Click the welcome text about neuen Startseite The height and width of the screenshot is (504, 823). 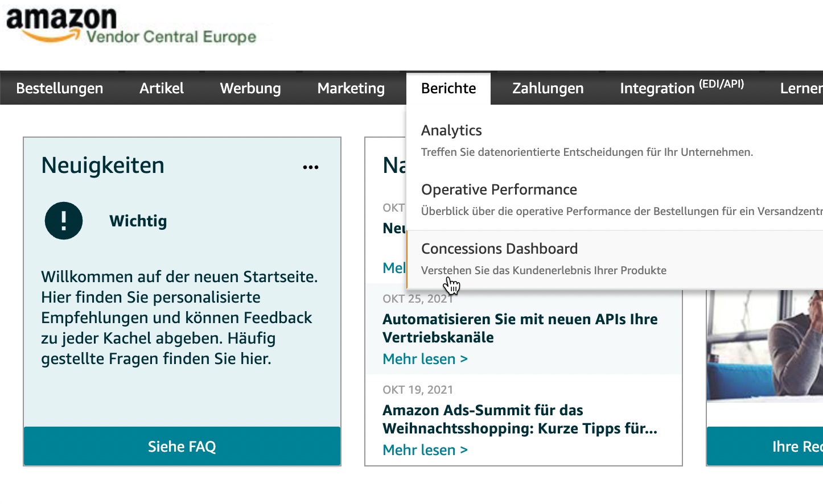(179, 317)
